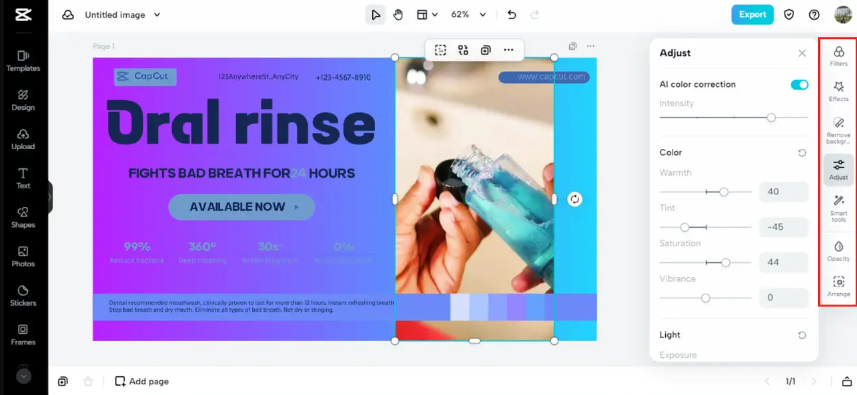Click the Vibrance slider
This screenshot has height=395, width=857.
(x=706, y=298)
